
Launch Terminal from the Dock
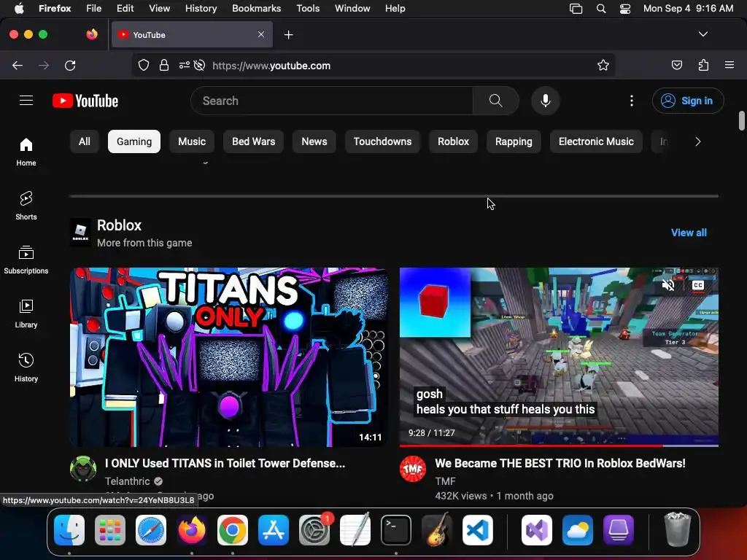(395, 530)
